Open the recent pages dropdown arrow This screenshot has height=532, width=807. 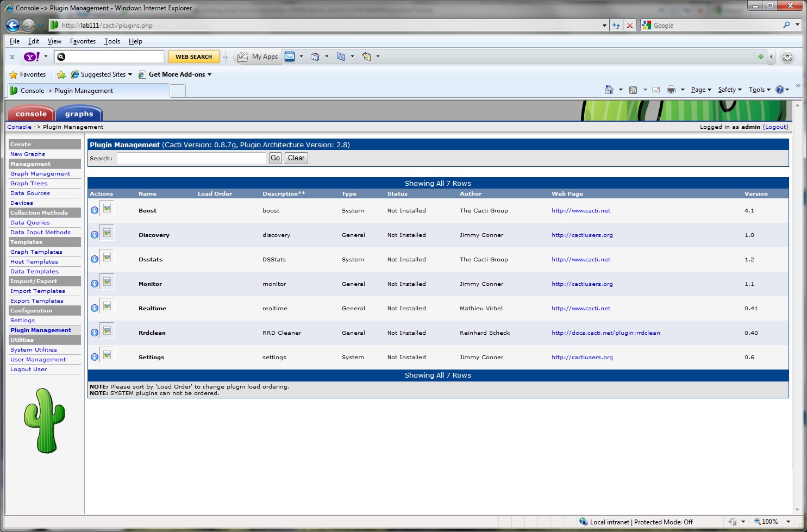[x=40, y=25]
